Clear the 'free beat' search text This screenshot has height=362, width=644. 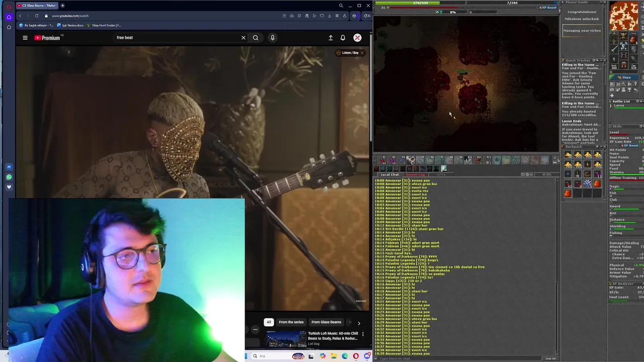[x=244, y=38]
